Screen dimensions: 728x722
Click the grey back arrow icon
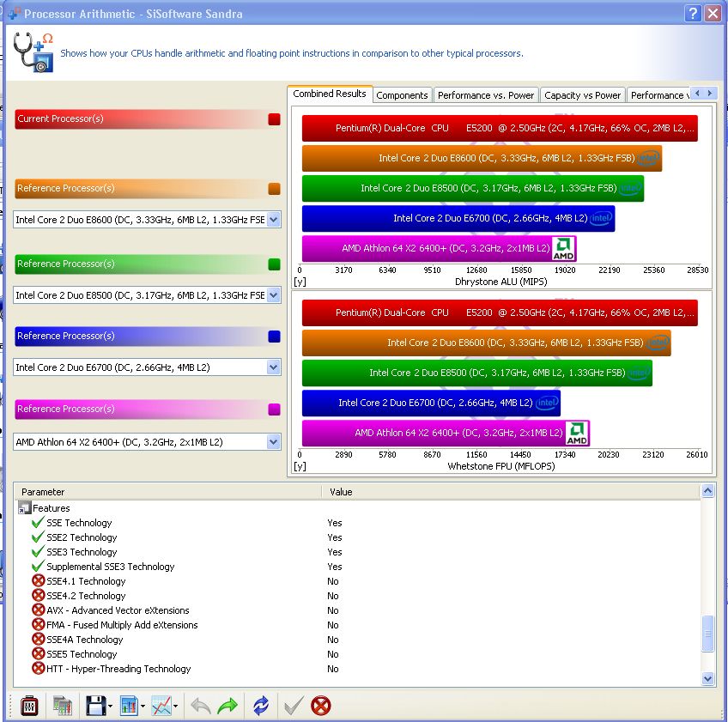point(201,706)
